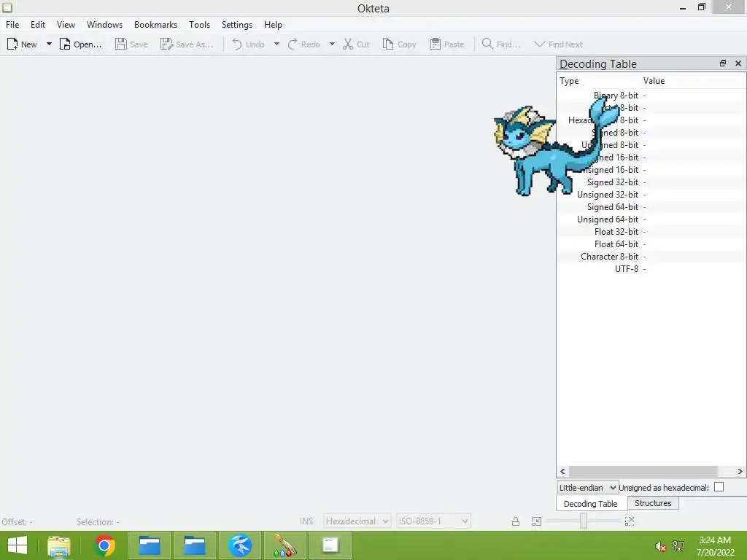Screen dimensions: 747x560
Task: Open the paintbrush app on the taskbar
Action: (x=285, y=545)
